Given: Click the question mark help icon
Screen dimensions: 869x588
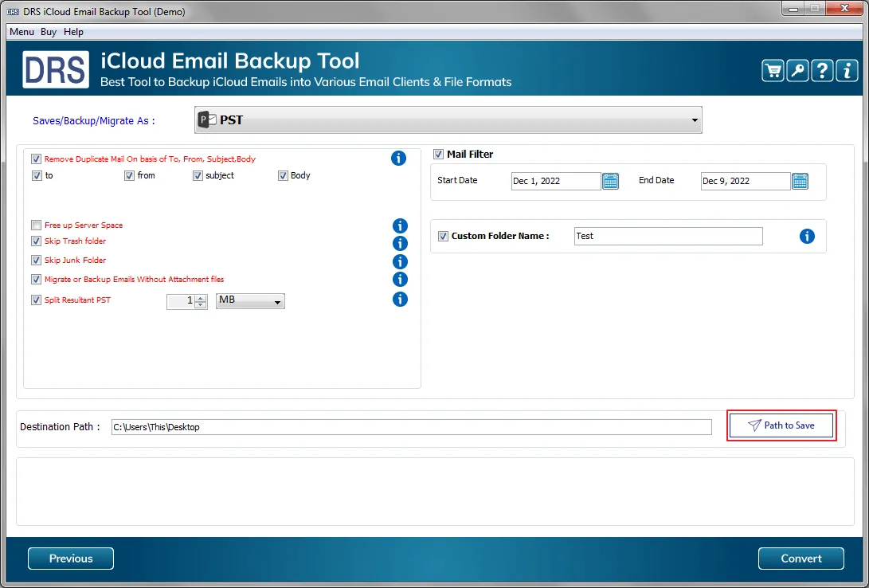Looking at the screenshot, I should pyautogui.click(x=822, y=71).
